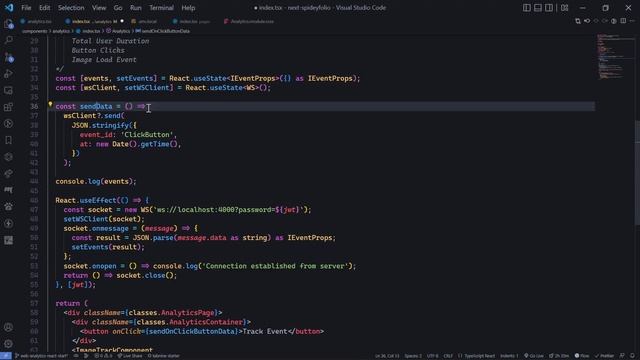Click git branch name in status bar
640x360 pixels.
(x=41, y=356)
